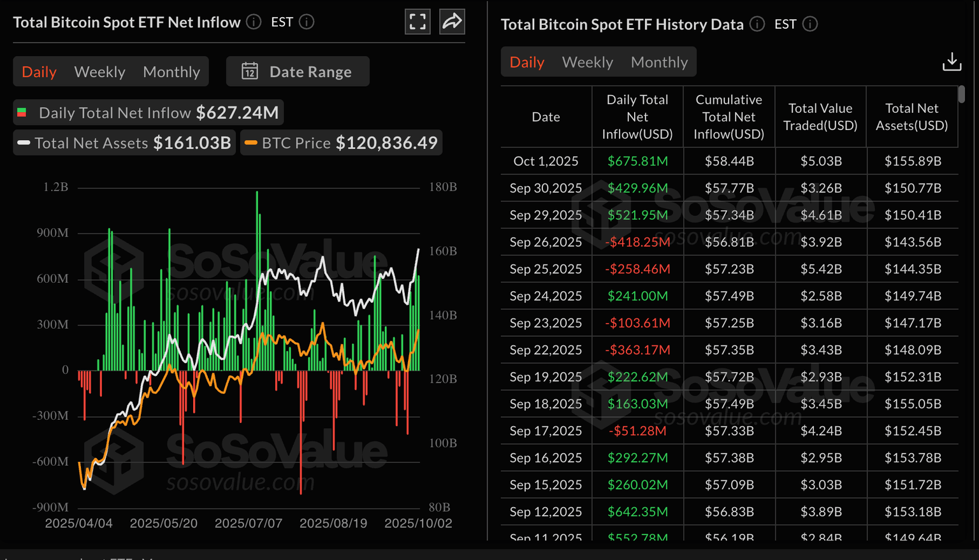Click the history table scrollbar thumb
Image resolution: width=979 pixels, height=560 pixels.
[x=961, y=94]
